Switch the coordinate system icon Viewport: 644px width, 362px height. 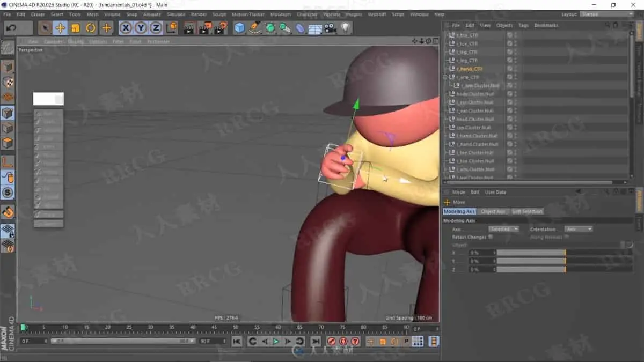(x=172, y=28)
